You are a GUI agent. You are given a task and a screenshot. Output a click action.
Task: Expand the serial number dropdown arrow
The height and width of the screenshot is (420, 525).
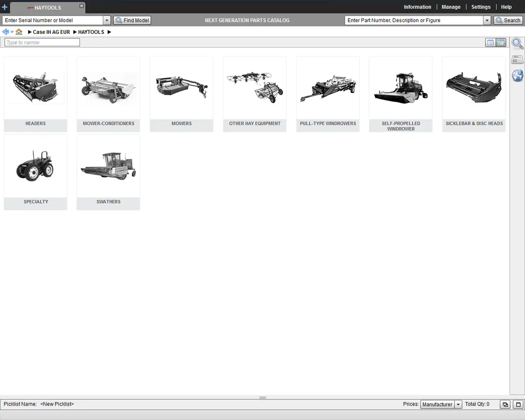tap(107, 20)
